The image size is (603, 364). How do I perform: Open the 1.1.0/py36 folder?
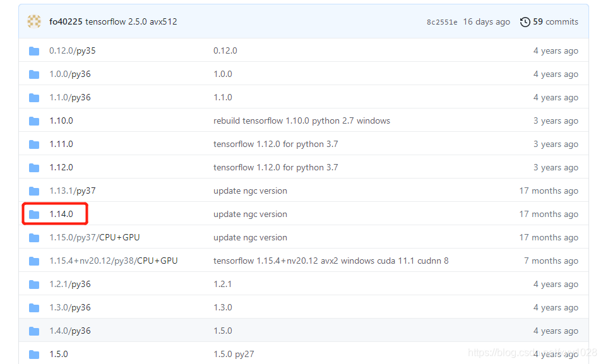coord(70,98)
